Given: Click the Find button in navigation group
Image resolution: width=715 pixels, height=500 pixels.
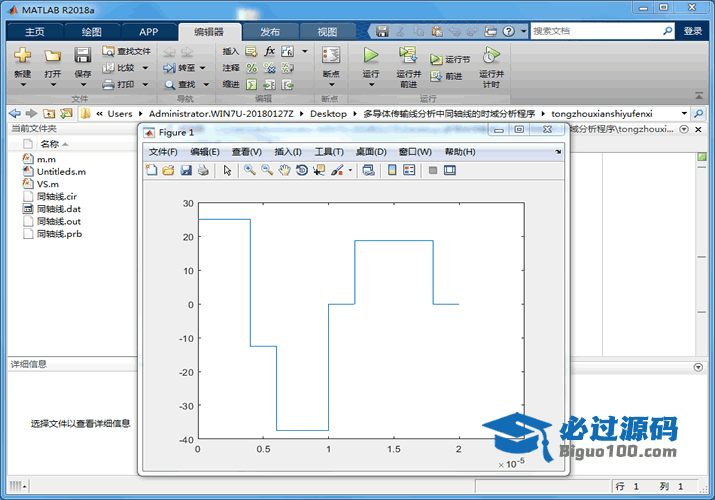Looking at the screenshot, I should (x=181, y=85).
